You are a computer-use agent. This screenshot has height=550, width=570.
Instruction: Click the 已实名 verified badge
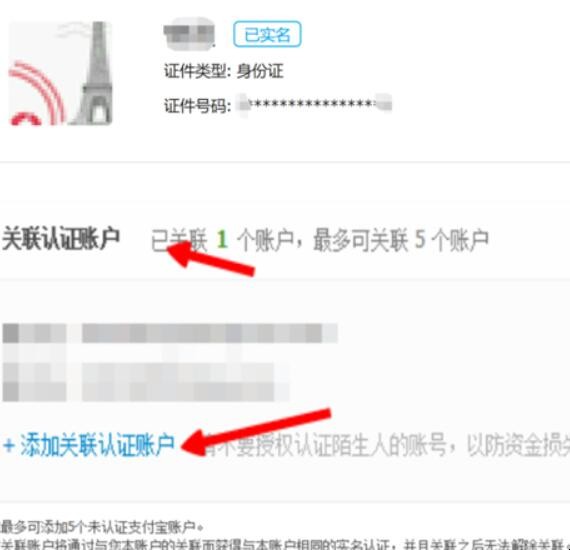pos(267,34)
